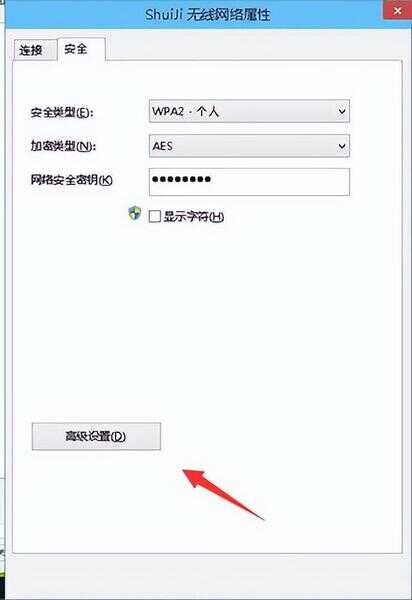Screen dimensions: 412x600
Task: Click the UAC shield icon beside 显示字符
Action: [134, 214]
